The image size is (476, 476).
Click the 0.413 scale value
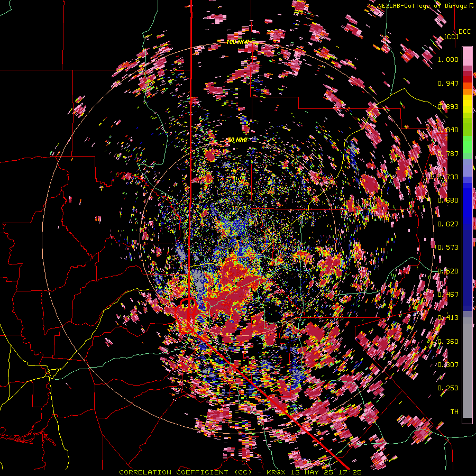(448, 318)
